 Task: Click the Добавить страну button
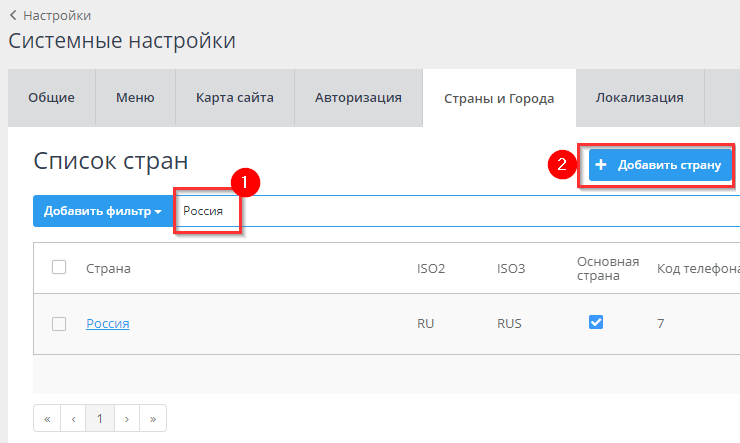(x=660, y=165)
